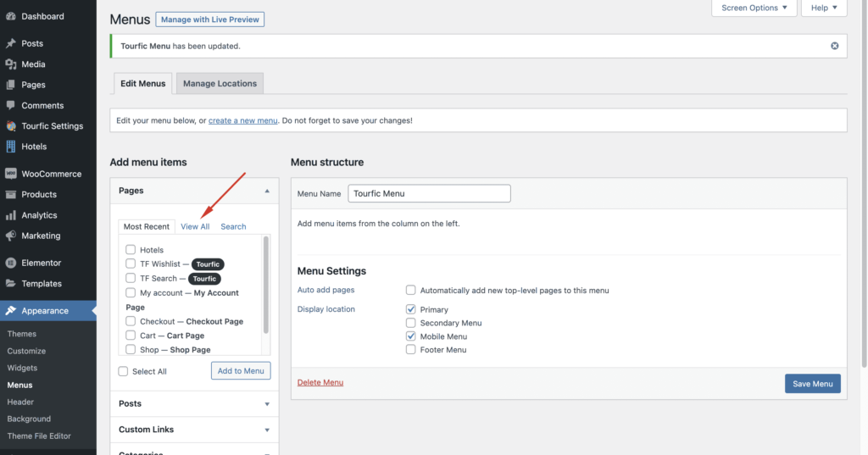Check the Cart page checkbox
868x455 pixels.
[131, 336]
